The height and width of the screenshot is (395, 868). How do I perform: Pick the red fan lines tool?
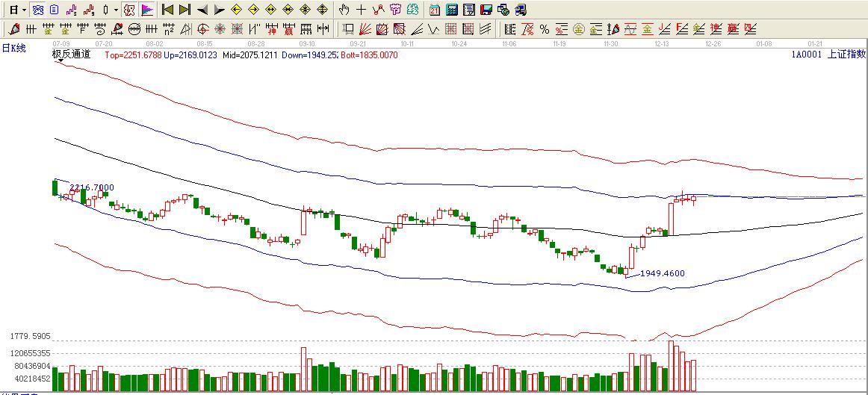click(365, 29)
